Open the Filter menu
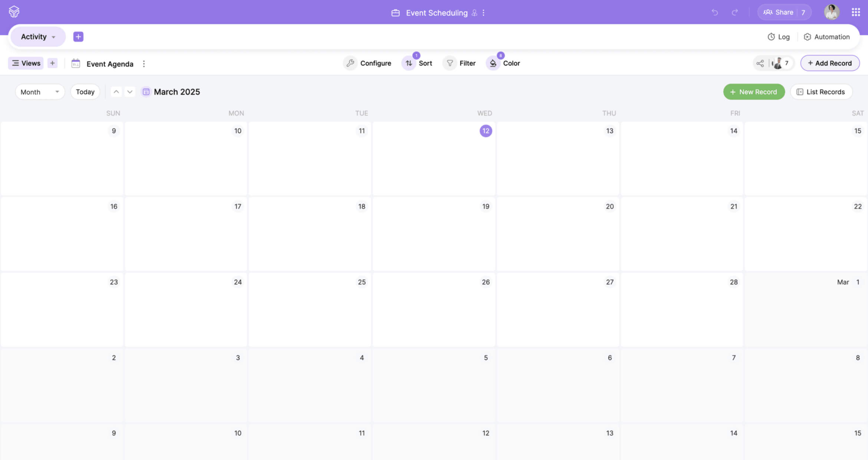868x460 pixels. pyautogui.click(x=460, y=63)
